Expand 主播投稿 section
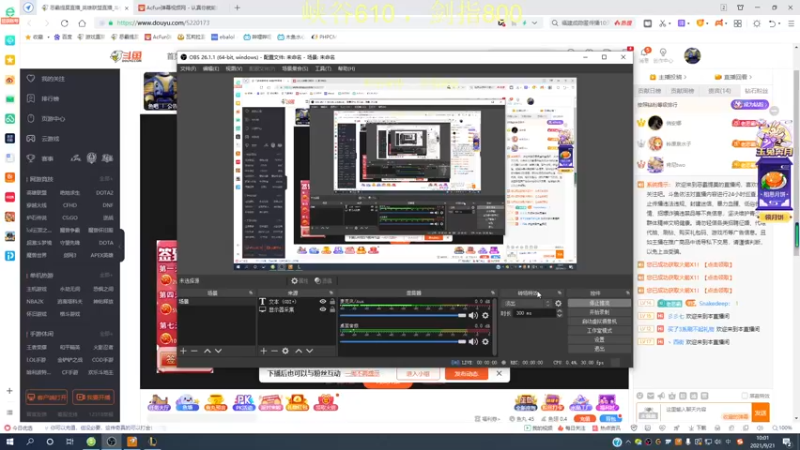Viewport: 800px width, 450px height. click(x=668, y=77)
